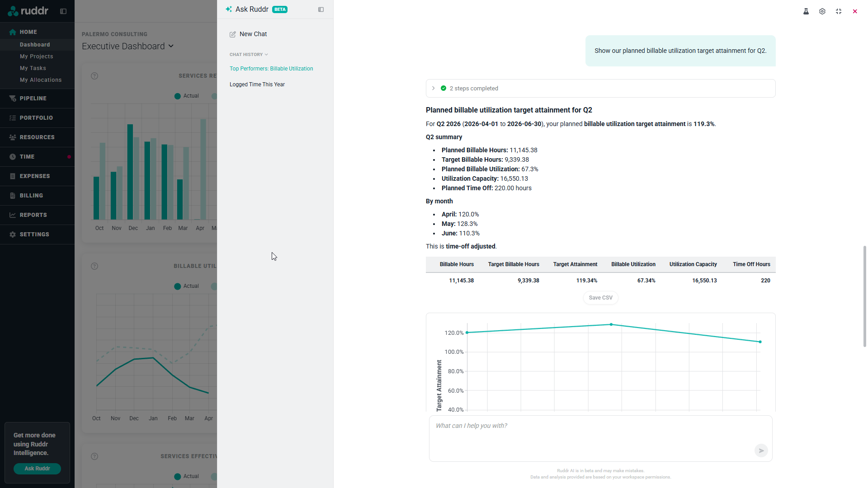Image resolution: width=868 pixels, height=488 pixels.
Task: Click the New Chat pencil icon
Action: click(233, 34)
